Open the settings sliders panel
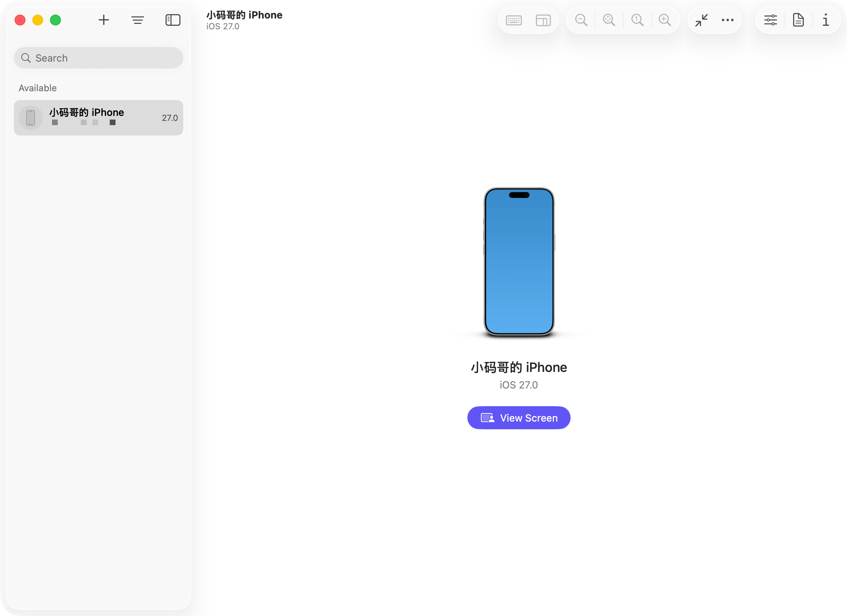Screen dimensions: 847x616 770,20
